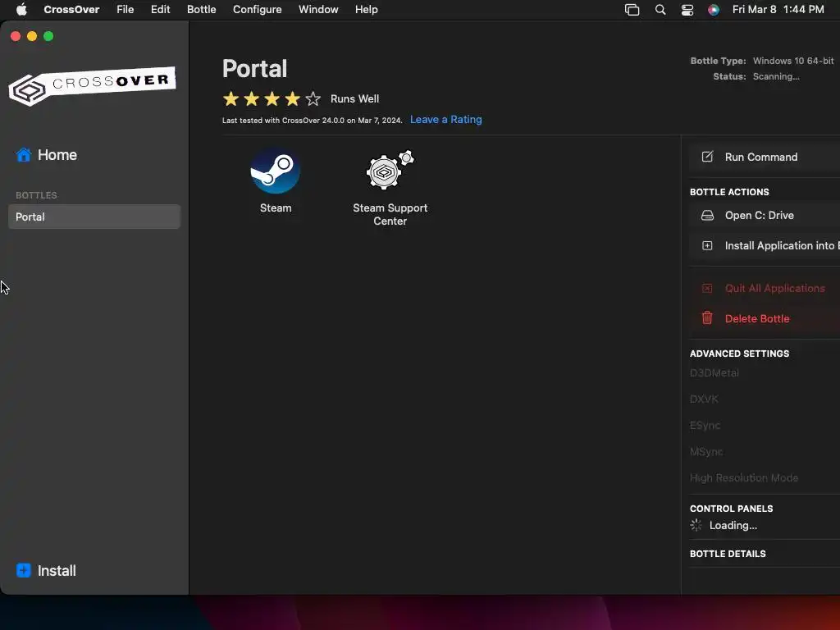Set rating to the second star

[x=251, y=98]
